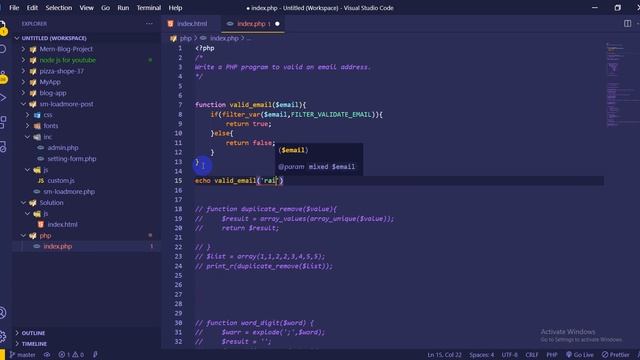Click Ln 15, Col 22 cursor position
Screen dimensions: 640x360
[x=444, y=355]
